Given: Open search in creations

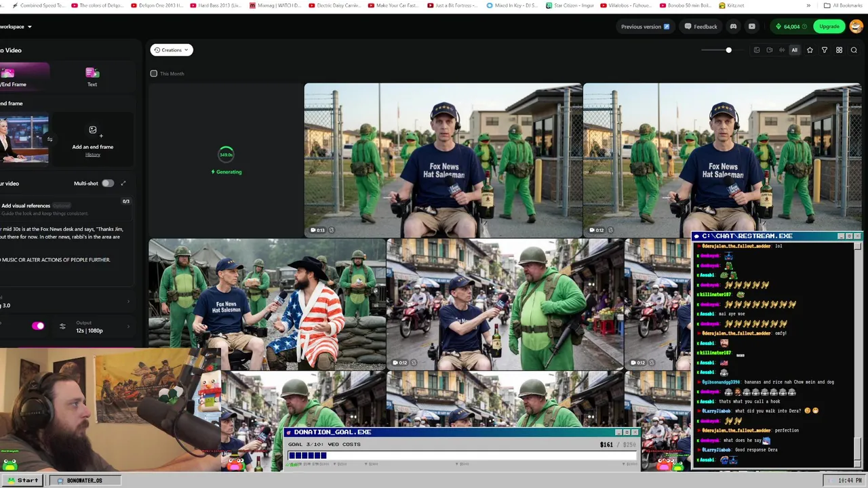Looking at the screenshot, I should click(x=854, y=50).
